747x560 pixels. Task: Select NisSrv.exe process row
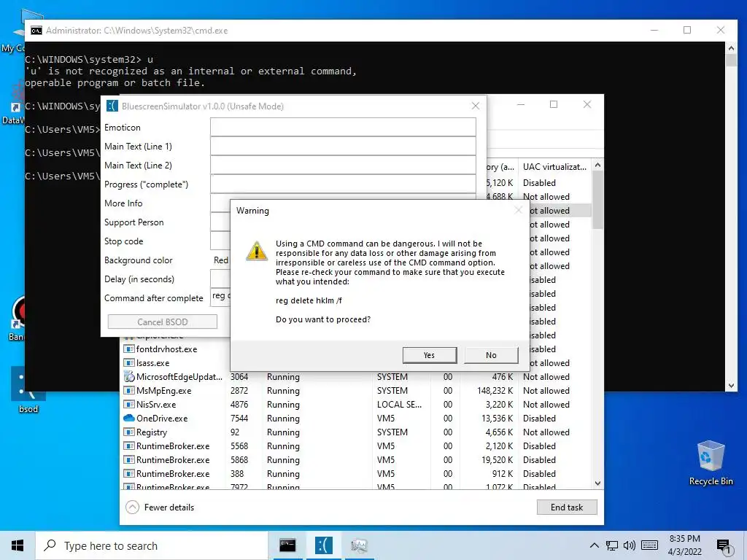356,404
